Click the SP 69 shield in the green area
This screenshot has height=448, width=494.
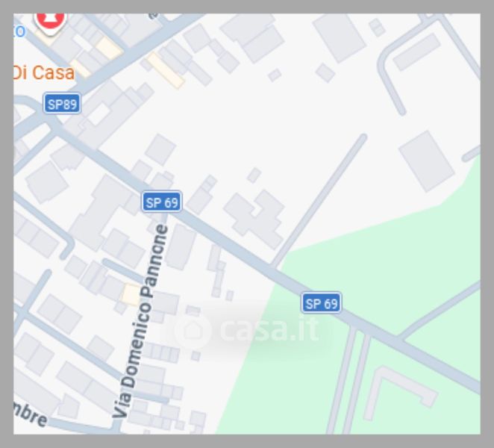(x=322, y=303)
